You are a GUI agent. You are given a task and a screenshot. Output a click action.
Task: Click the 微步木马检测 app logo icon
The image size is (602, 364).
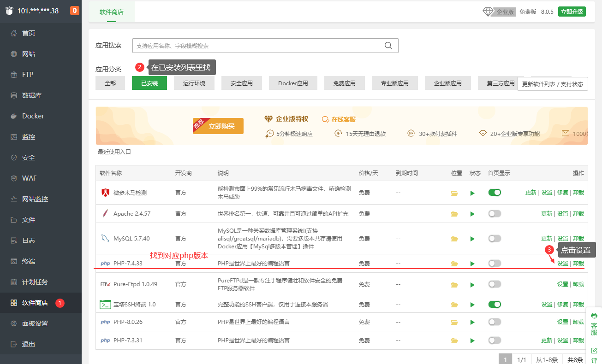[105, 193]
